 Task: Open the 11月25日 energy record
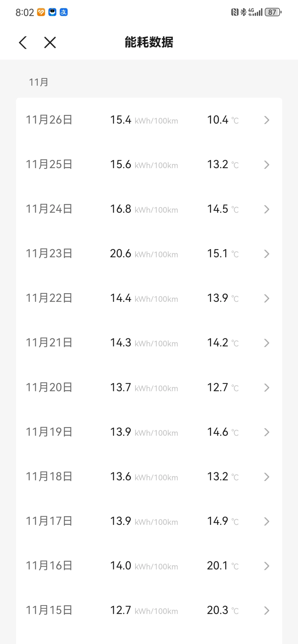(x=149, y=165)
